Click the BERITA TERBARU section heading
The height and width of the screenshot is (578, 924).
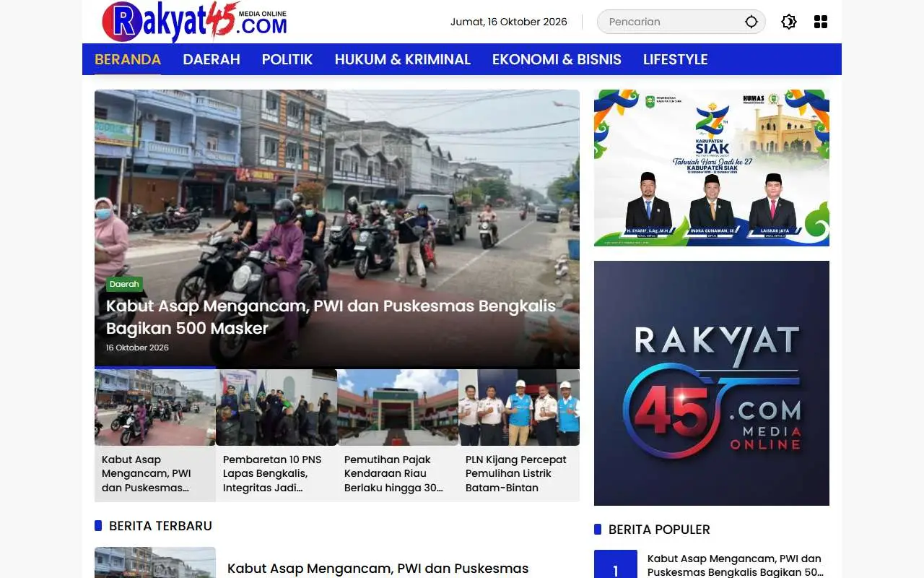click(160, 526)
